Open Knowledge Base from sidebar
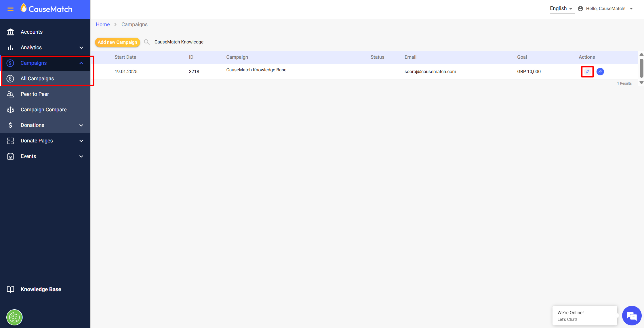 (41, 289)
